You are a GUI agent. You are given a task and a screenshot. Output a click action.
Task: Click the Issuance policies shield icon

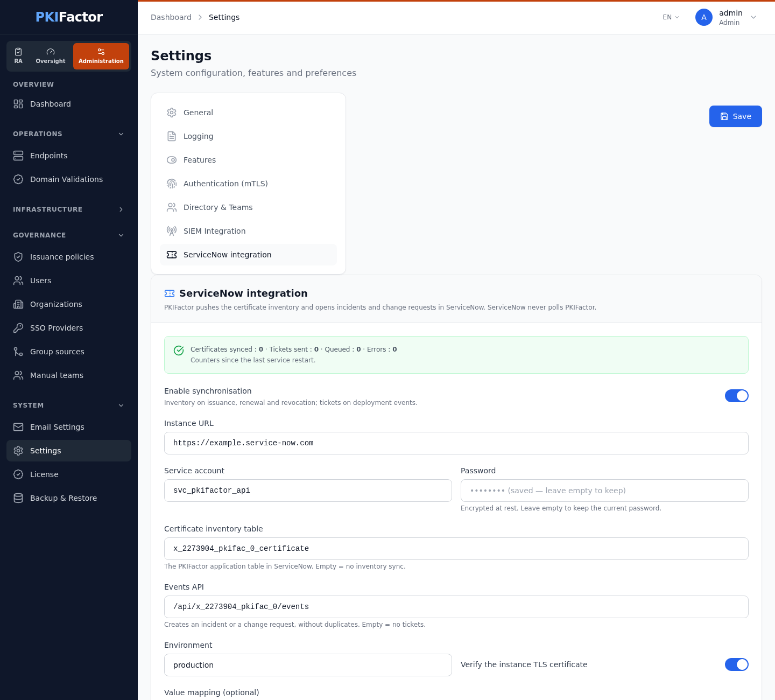point(18,257)
